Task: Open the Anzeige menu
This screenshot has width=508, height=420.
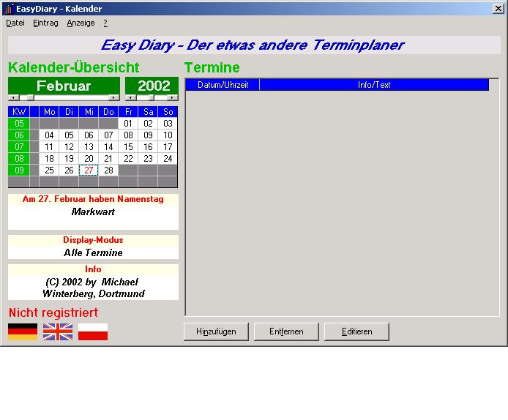Action: (81, 23)
